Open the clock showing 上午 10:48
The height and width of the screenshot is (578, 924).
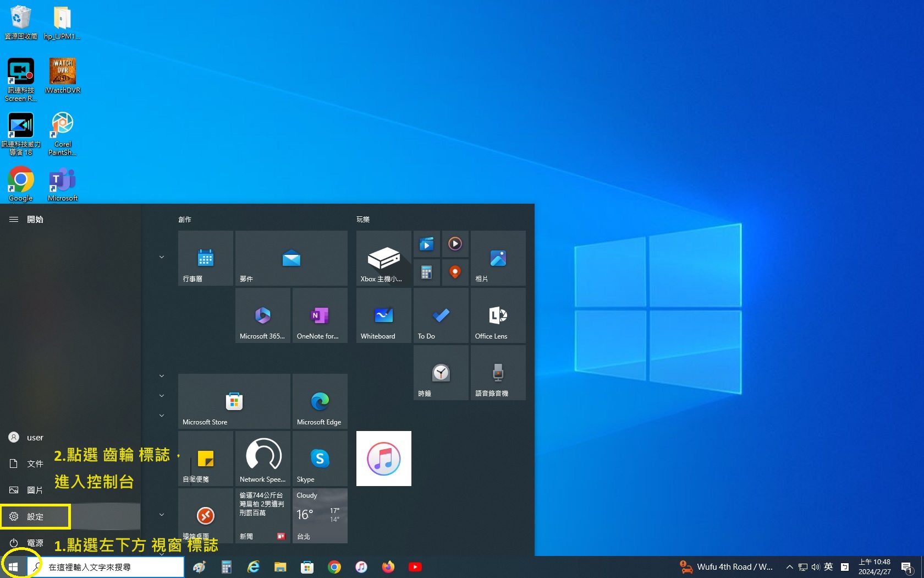[x=875, y=567]
